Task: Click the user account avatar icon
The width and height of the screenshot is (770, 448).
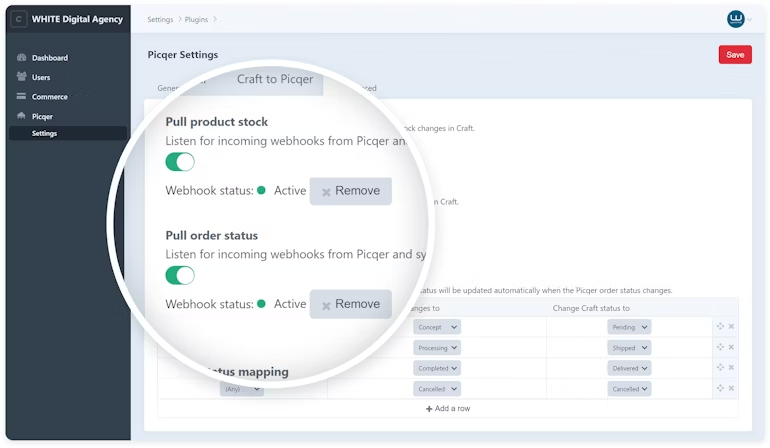Action: pos(735,19)
